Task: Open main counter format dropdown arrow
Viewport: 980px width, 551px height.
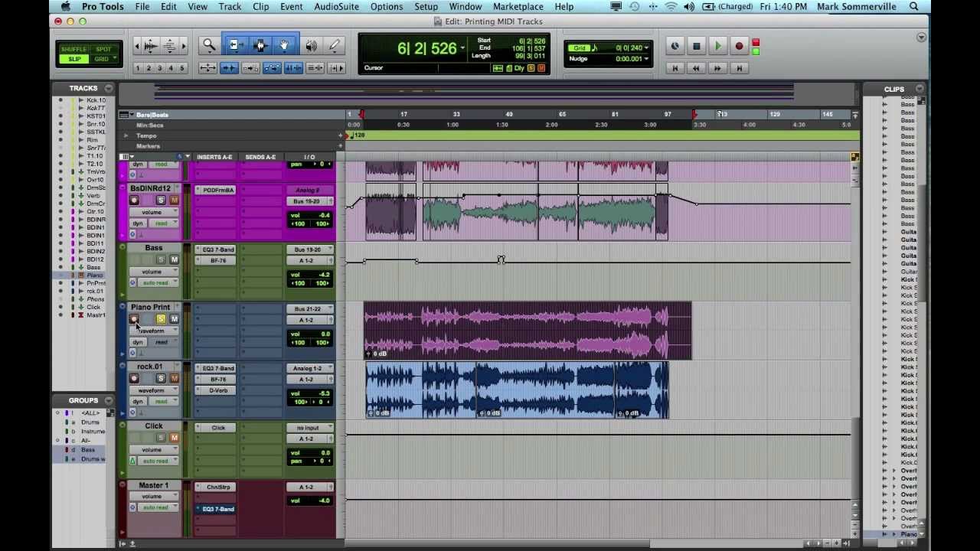Action: (462, 48)
